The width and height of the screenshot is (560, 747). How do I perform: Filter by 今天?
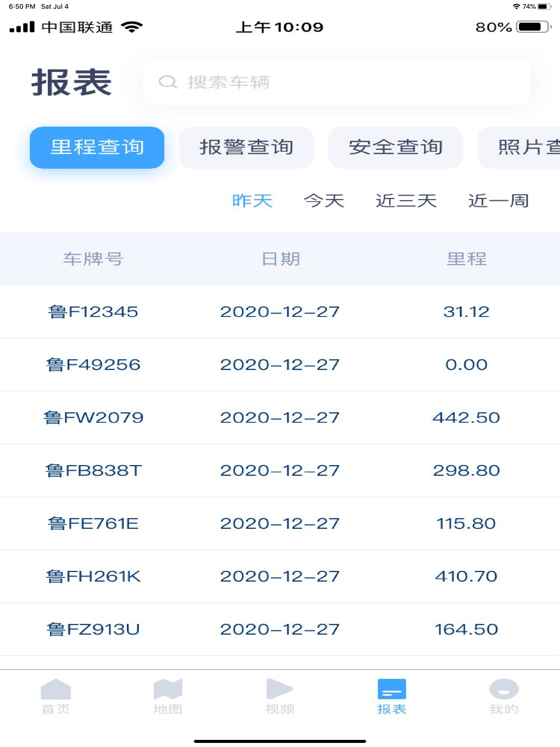pyautogui.click(x=324, y=201)
